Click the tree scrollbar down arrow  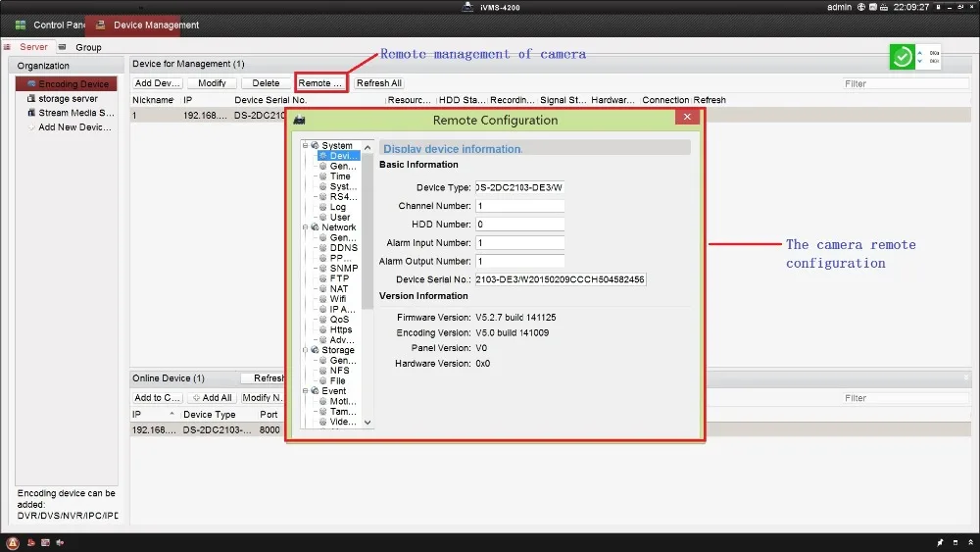pyautogui.click(x=367, y=423)
